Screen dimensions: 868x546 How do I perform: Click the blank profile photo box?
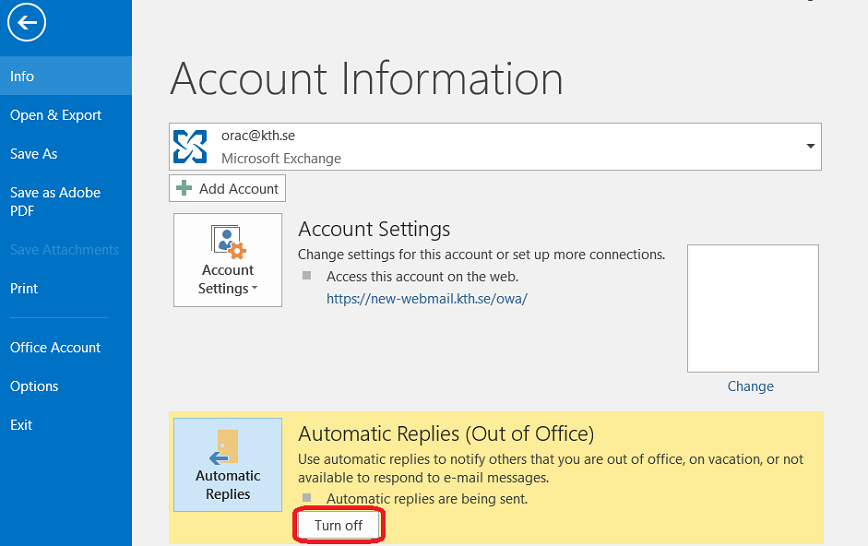pos(753,308)
